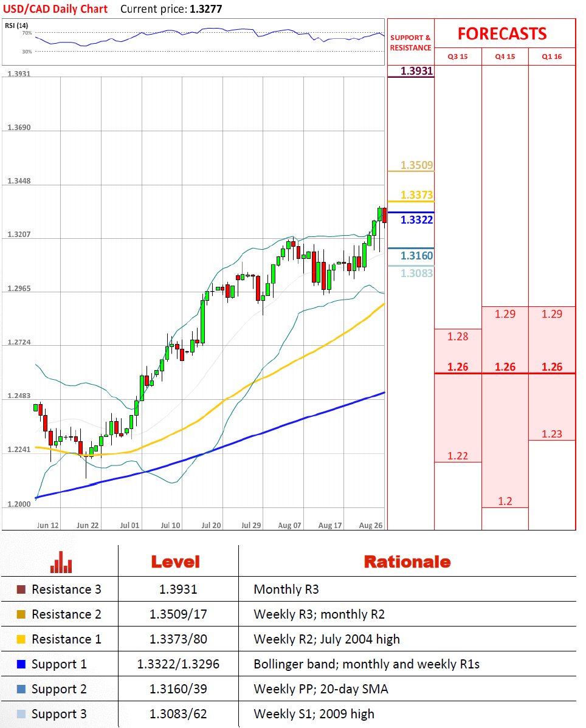Screen dimensions: 586x728
Task: Select the Support 3 light blue swatch
Action: coord(21,714)
